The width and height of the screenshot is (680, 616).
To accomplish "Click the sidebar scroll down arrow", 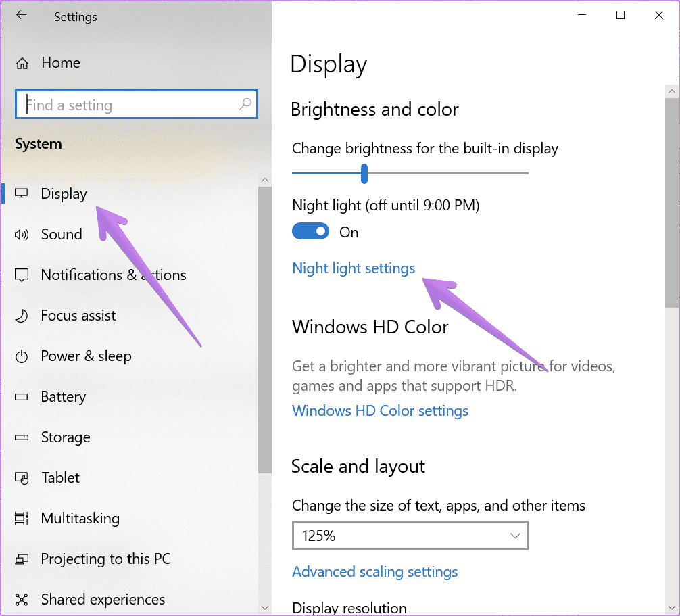I will [x=265, y=608].
